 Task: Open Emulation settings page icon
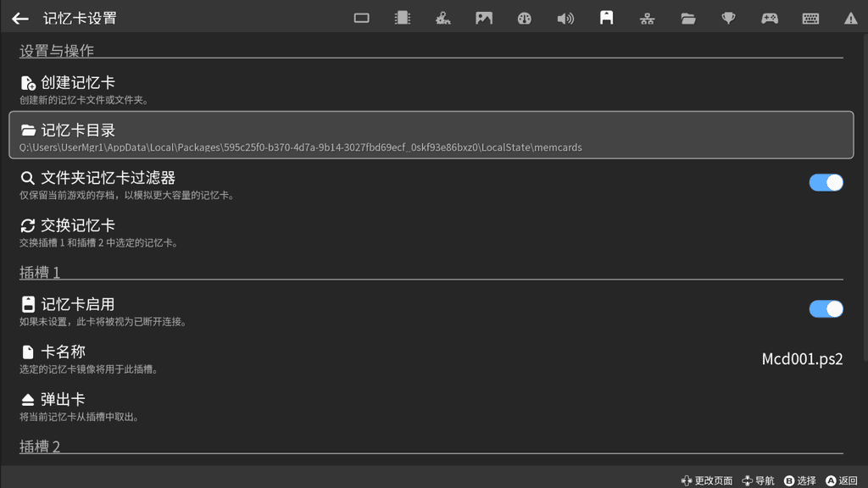[x=442, y=19]
